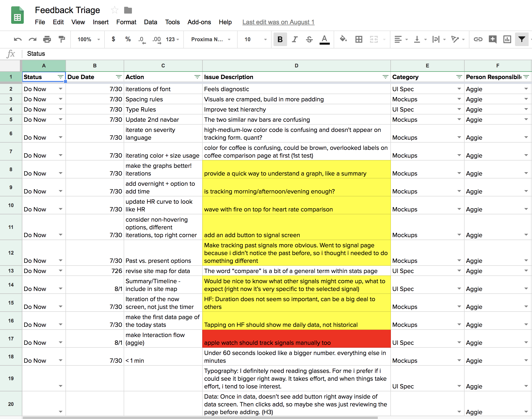Click the Undo icon
Screen dimensions: 532x419
pyautogui.click(x=18, y=39)
